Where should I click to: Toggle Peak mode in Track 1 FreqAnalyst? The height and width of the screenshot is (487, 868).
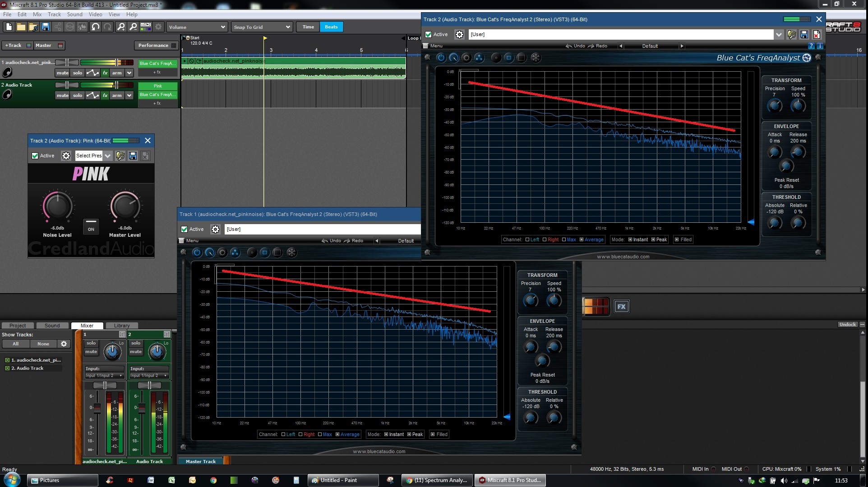(x=409, y=434)
